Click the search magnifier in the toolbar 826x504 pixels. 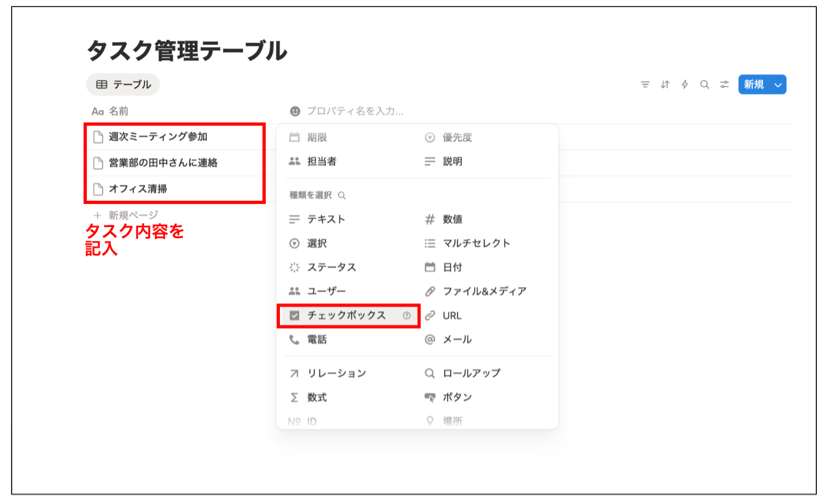704,85
